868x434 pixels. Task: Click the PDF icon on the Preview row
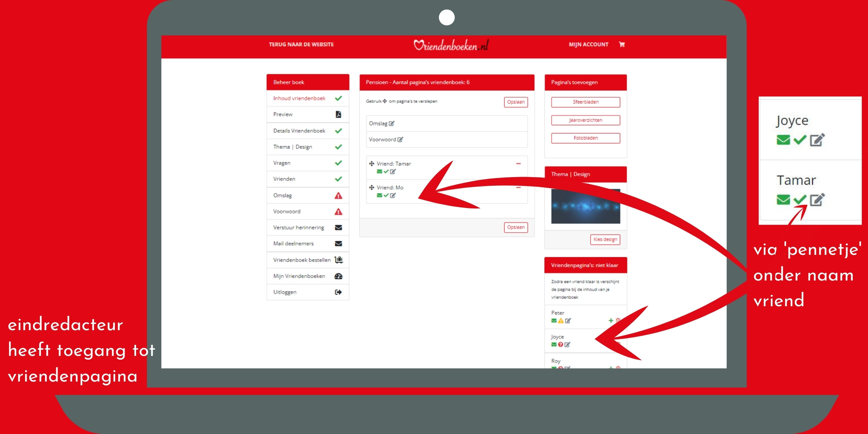coord(339,114)
